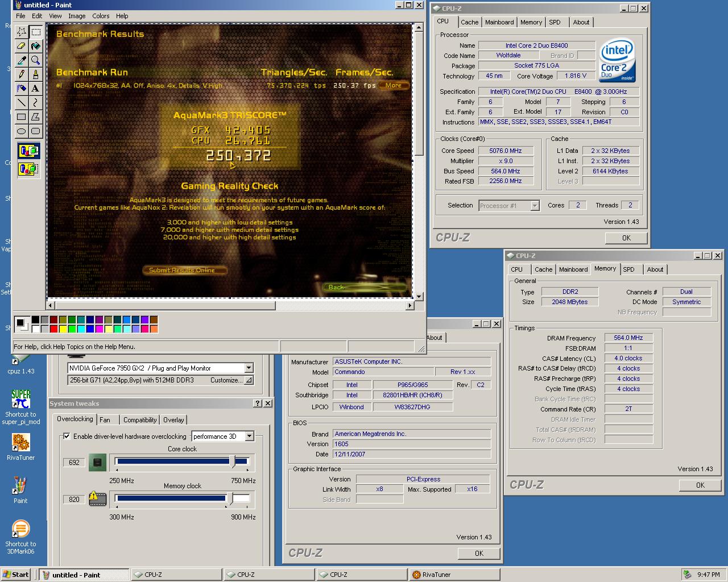Click the Core clock value field 692
Screen dimensions: 728x582
pyautogui.click(x=75, y=463)
